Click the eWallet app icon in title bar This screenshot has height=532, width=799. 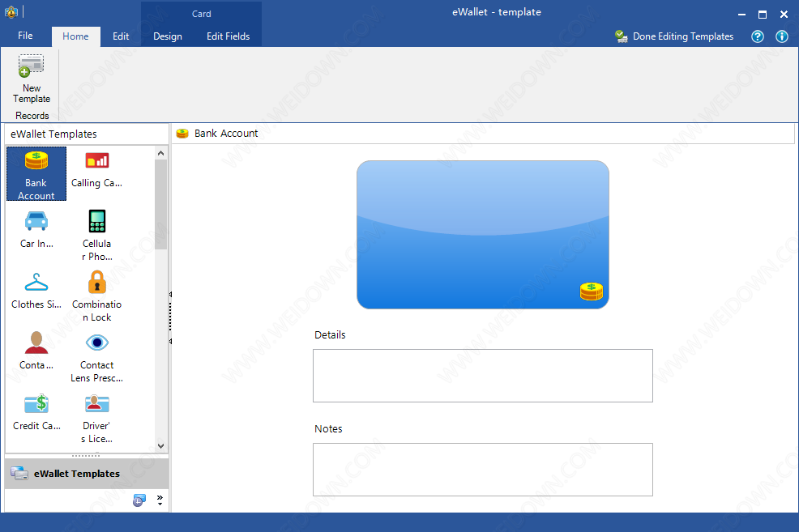[11, 11]
